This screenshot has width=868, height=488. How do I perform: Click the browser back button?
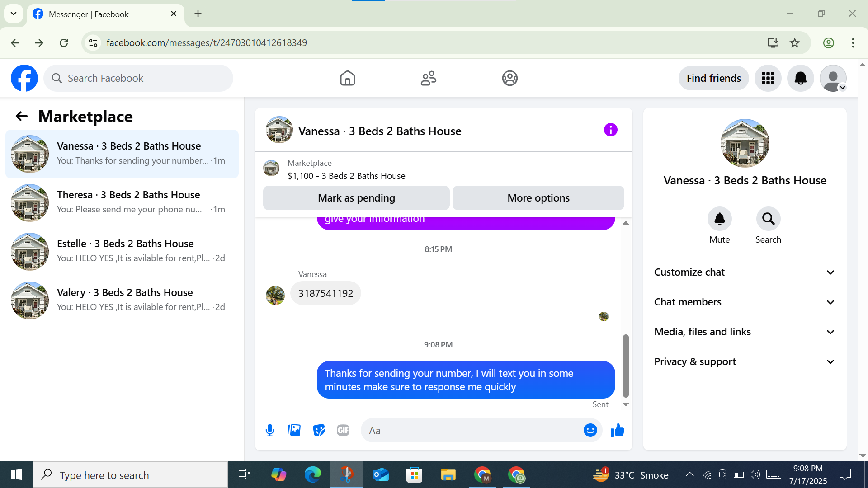[x=15, y=43]
